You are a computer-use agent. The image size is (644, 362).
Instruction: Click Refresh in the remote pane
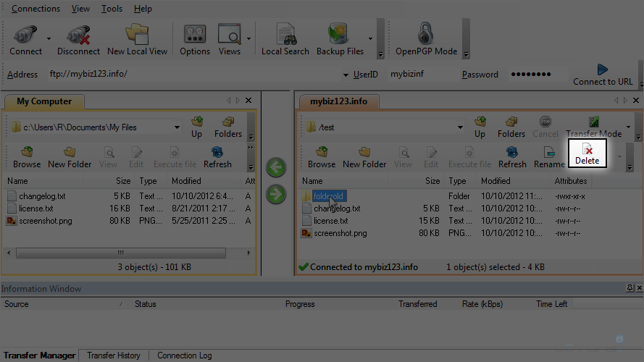512,155
